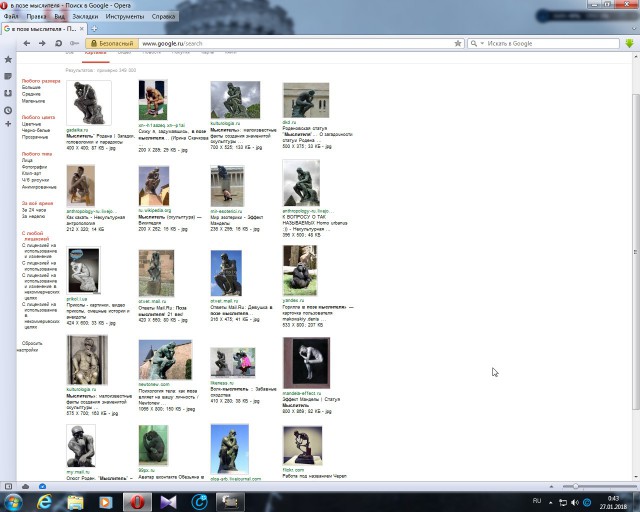Viewport: 640px width, 512px height.
Task: Click the Безопасный security badge
Action: point(112,43)
